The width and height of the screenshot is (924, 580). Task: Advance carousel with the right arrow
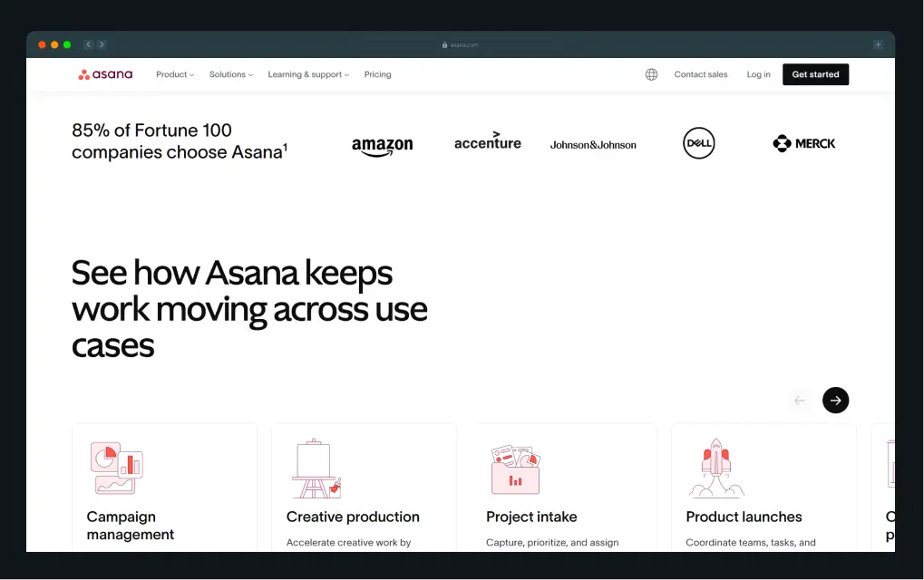point(836,401)
